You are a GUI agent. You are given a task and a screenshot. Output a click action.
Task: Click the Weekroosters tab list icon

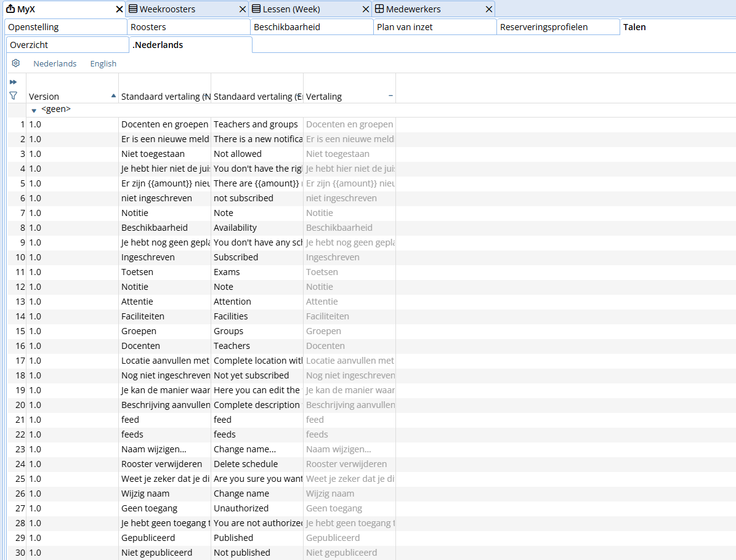[133, 9]
